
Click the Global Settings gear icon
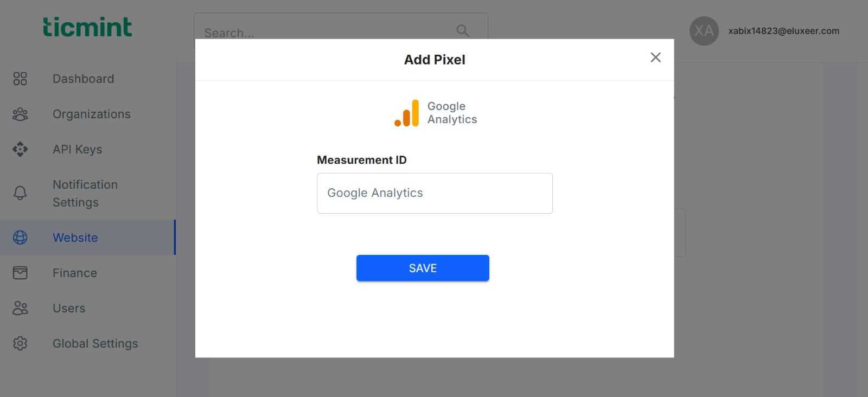click(20, 343)
